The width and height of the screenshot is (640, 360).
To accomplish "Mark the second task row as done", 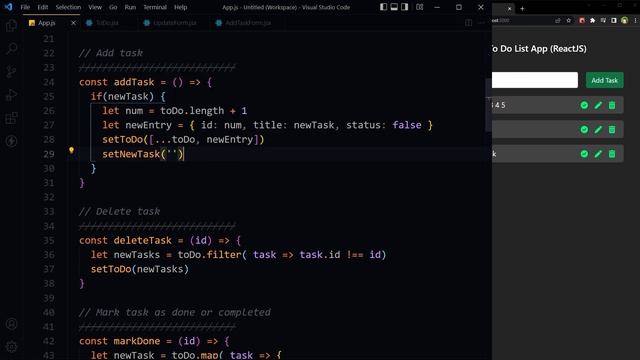I will pos(584,130).
